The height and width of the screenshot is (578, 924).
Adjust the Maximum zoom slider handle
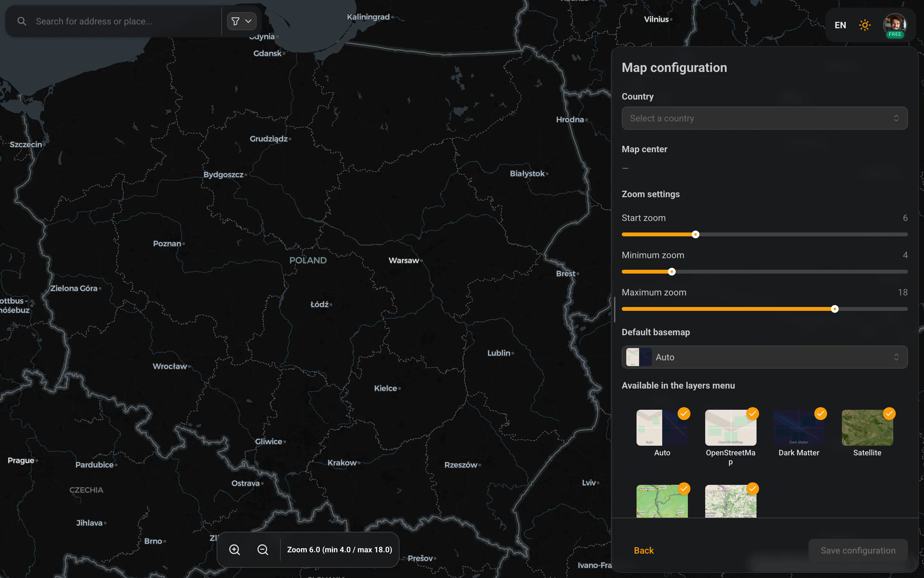pos(835,309)
